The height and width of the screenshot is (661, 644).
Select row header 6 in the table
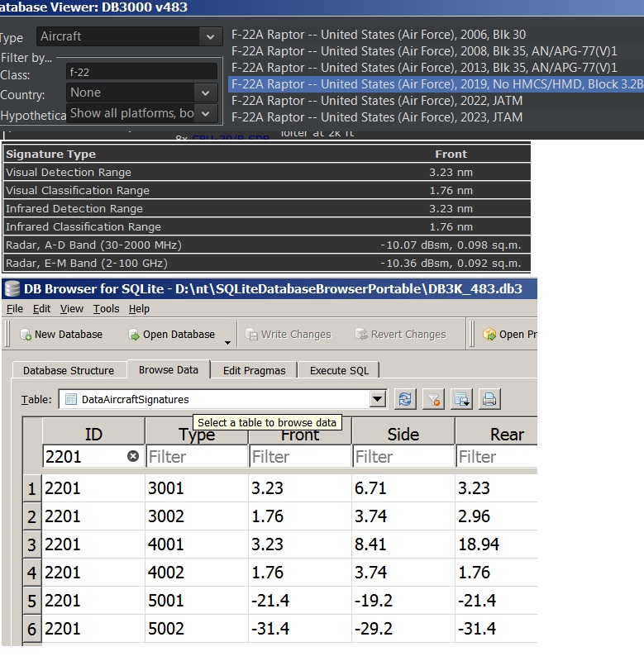32,629
